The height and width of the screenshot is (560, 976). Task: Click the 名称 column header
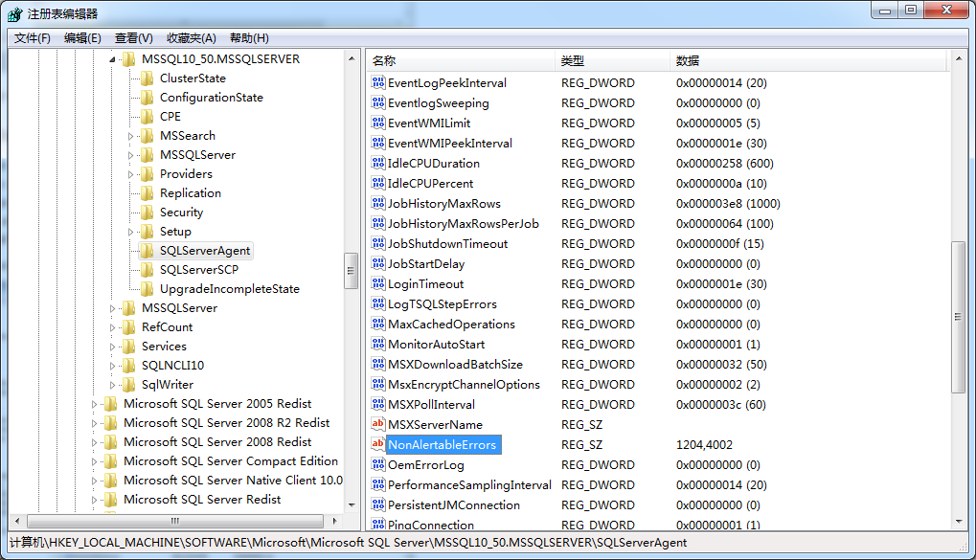[384, 60]
